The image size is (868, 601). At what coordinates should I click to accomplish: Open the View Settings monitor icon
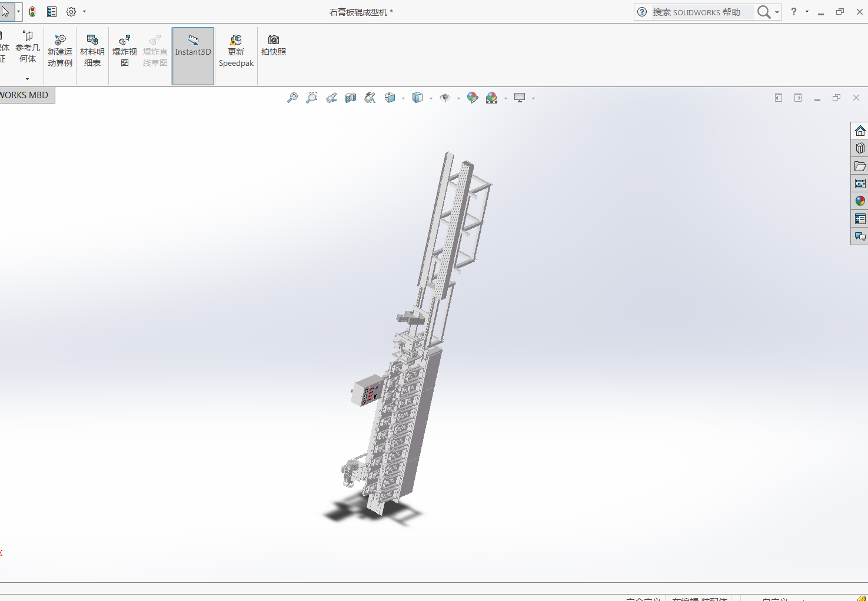520,98
